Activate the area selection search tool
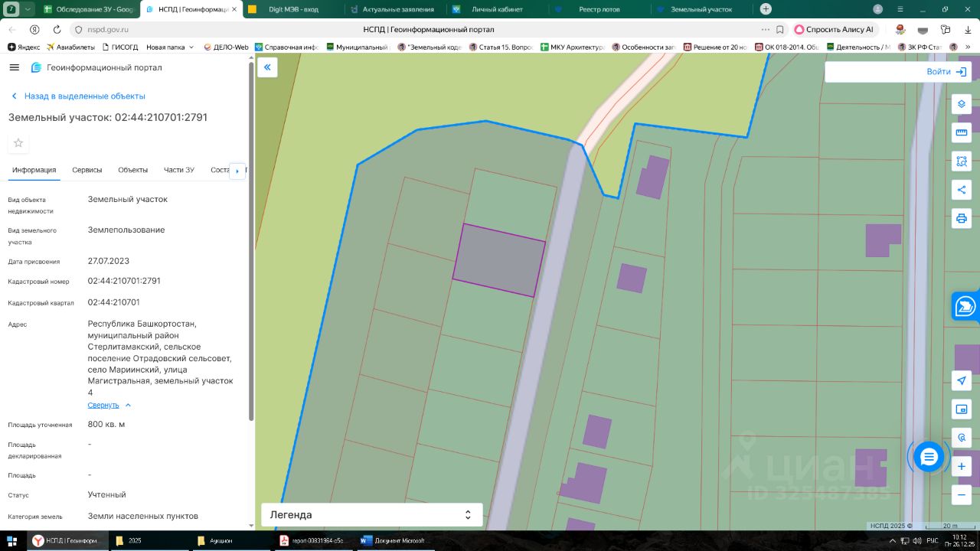Image resolution: width=980 pixels, height=551 pixels. coord(962,161)
